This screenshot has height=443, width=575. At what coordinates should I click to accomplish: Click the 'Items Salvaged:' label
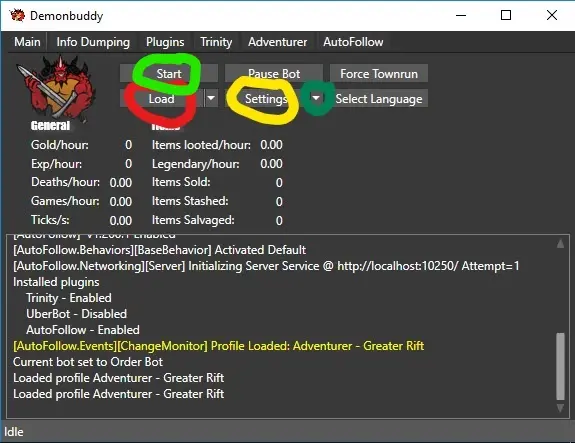(x=193, y=220)
